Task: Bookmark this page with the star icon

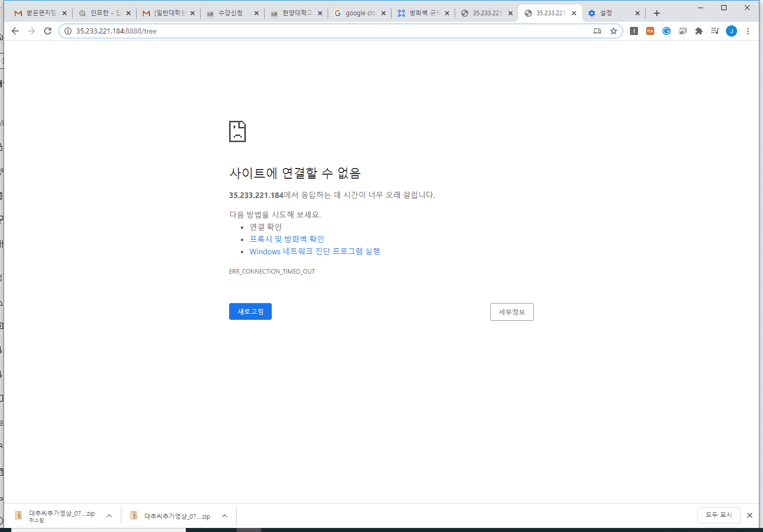Action: point(614,31)
